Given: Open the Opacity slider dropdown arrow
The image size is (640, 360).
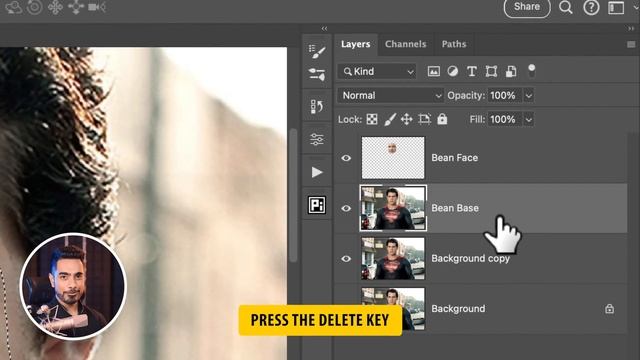Looking at the screenshot, I should pos(529,96).
